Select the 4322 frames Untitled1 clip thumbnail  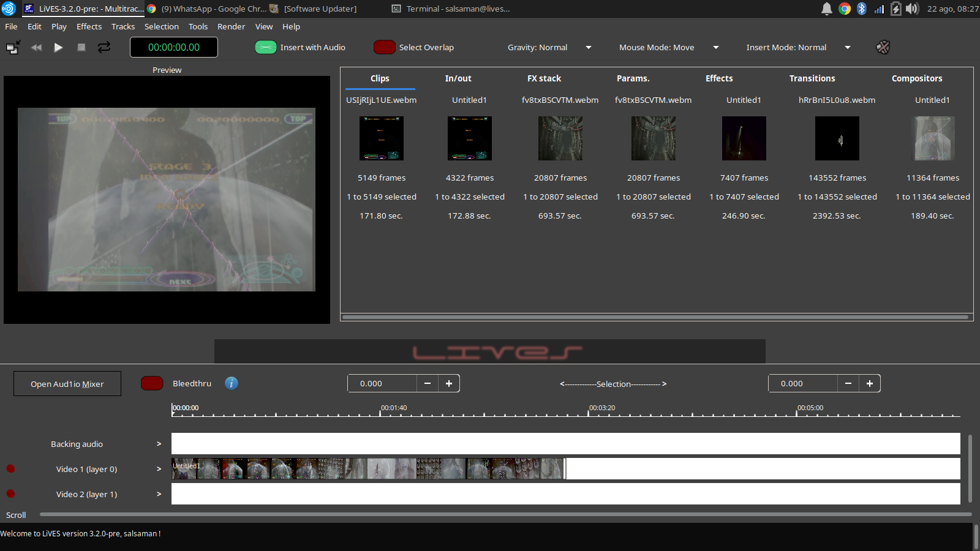click(x=470, y=138)
